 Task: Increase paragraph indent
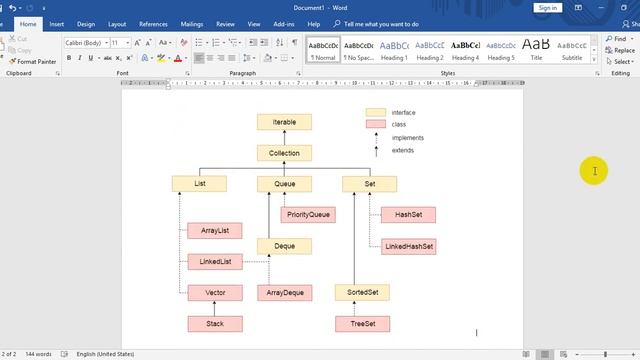264,43
